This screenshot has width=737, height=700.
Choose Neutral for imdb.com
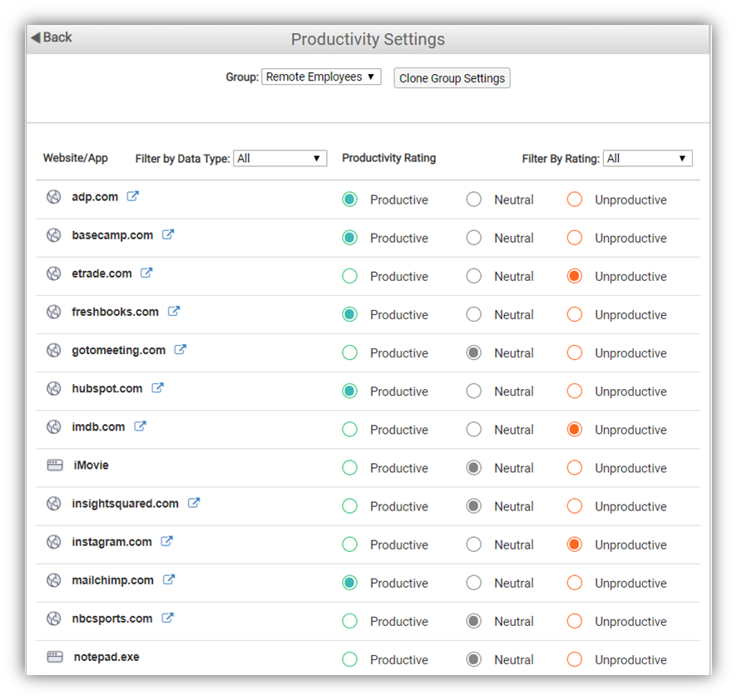tap(474, 430)
